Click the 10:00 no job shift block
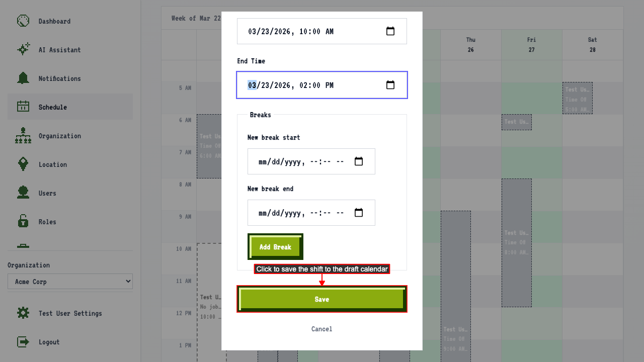The width and height of the screenshot is (644, 362). coord(209,303)
